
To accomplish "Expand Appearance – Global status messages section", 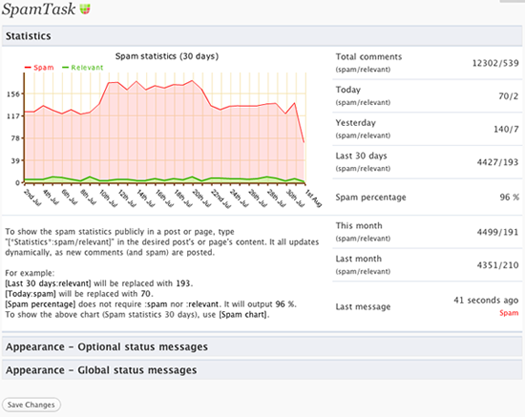I will click(263, 370).
